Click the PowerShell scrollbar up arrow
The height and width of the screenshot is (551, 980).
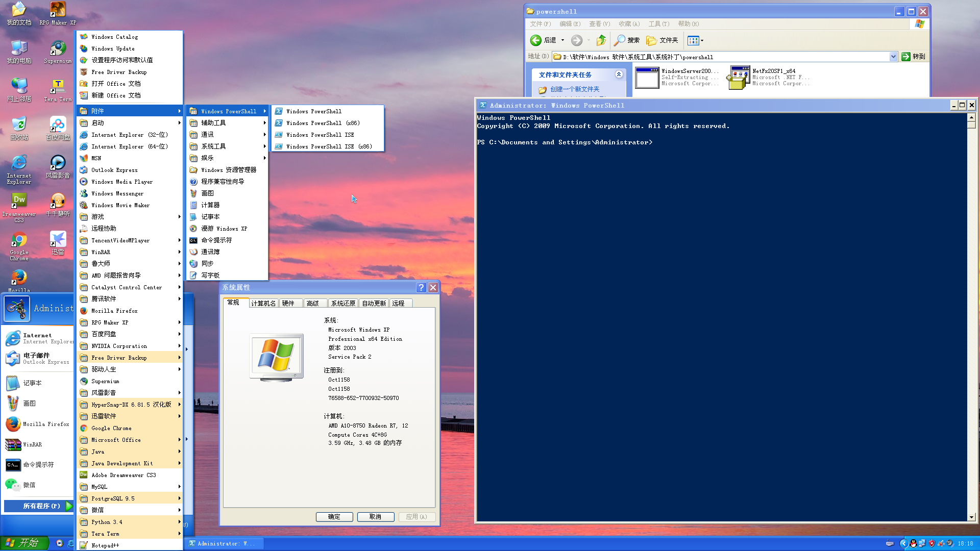tap(971, 118)
